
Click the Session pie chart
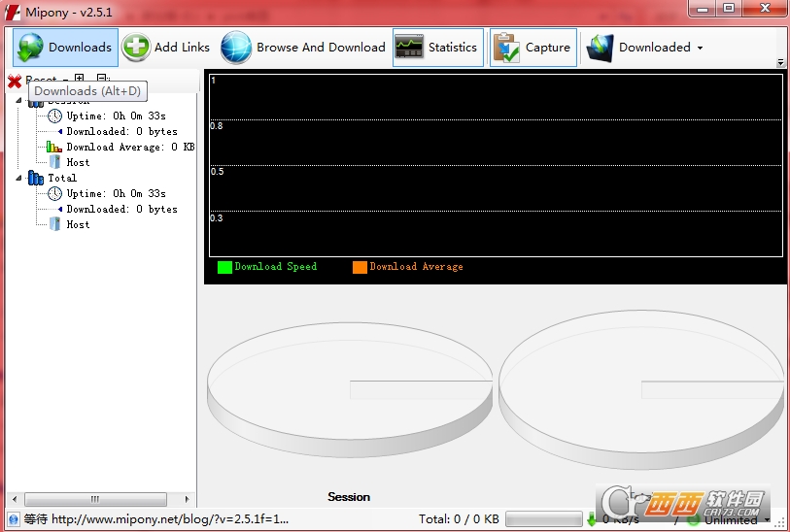pyautogui.click(x=350, y=389)
